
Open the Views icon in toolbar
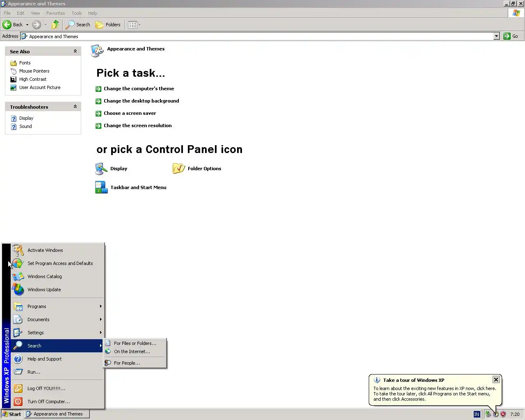tap(132, 25)
